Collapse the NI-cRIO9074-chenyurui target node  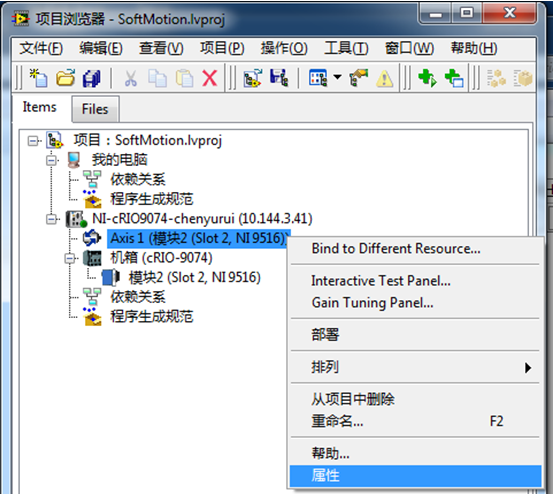[x=52, y=219]
